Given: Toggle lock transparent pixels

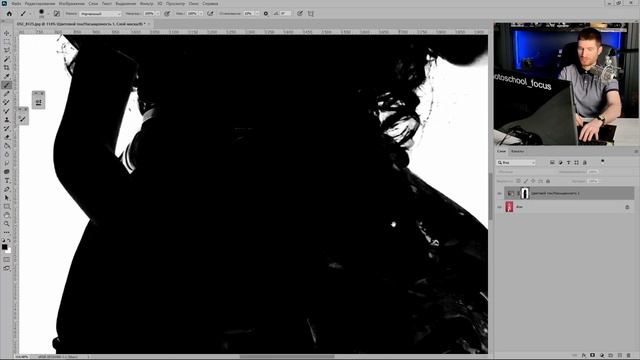Looking at the screenshot, I should coord(518,181).
